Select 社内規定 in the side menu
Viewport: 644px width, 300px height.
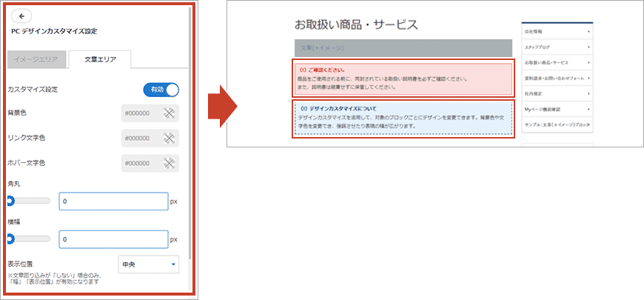[556, 94]
